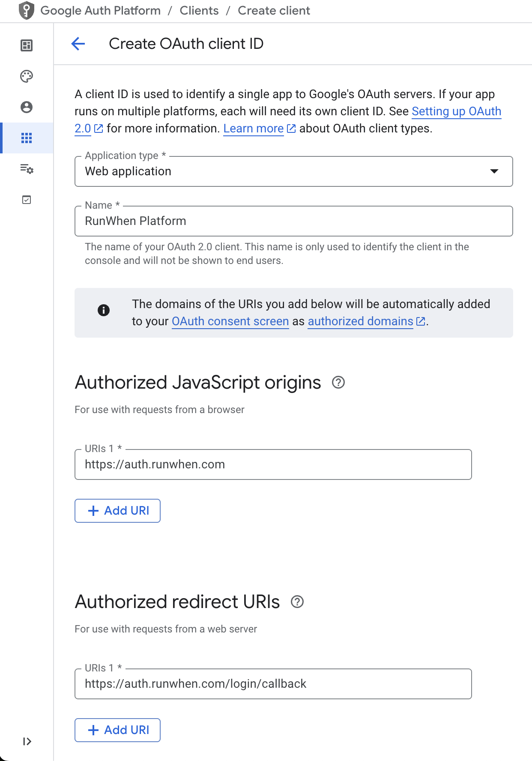
Task: Open the Application type dropdown
Action: click(293, 171)
